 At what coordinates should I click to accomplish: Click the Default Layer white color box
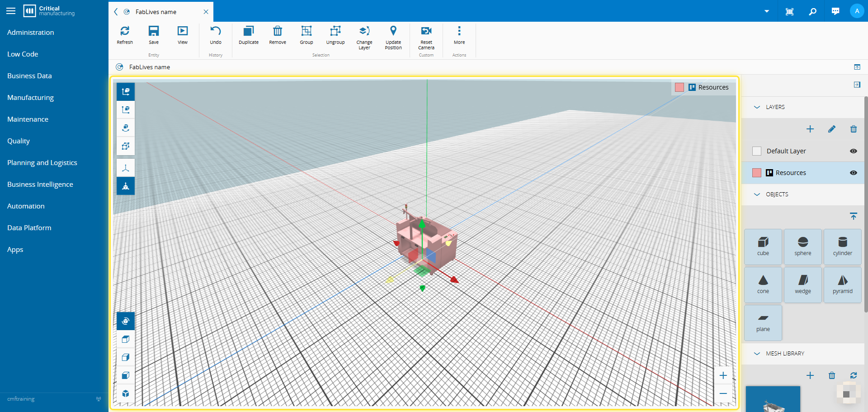coord(756,151)
